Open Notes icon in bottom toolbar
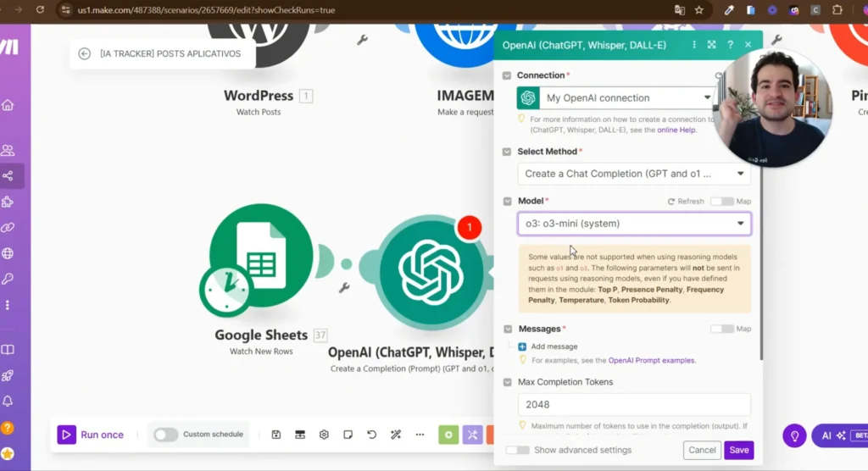 click(348, 435)
